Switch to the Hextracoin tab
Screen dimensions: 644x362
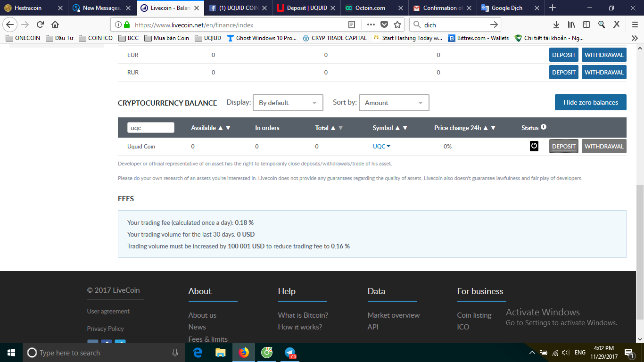pos(34,8)
